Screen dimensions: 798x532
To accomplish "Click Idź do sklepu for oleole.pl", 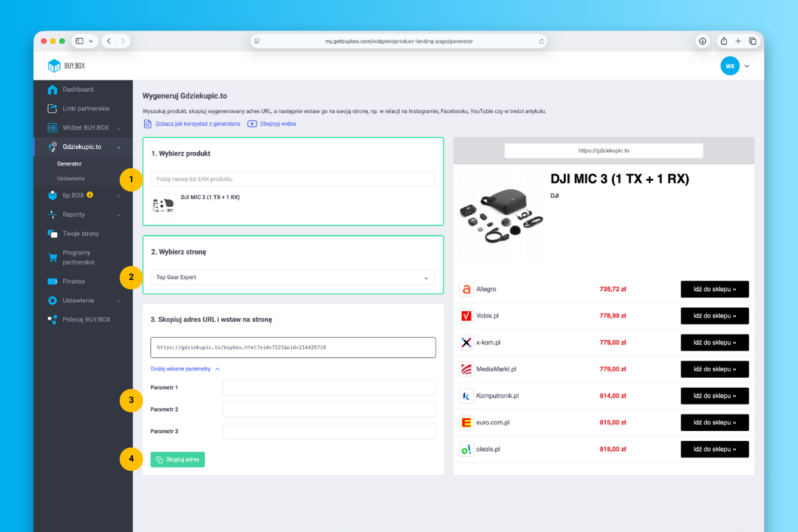I will (x=715, y=449).
